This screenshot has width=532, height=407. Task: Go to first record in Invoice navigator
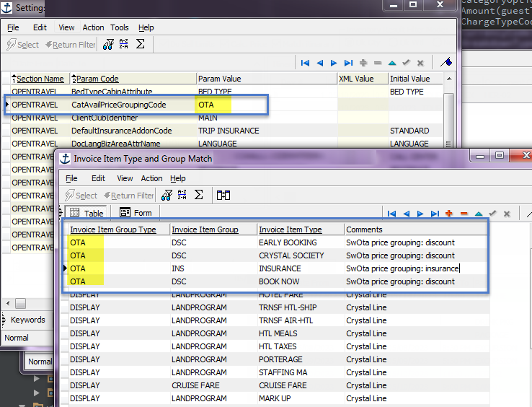(x=392, y=214)
